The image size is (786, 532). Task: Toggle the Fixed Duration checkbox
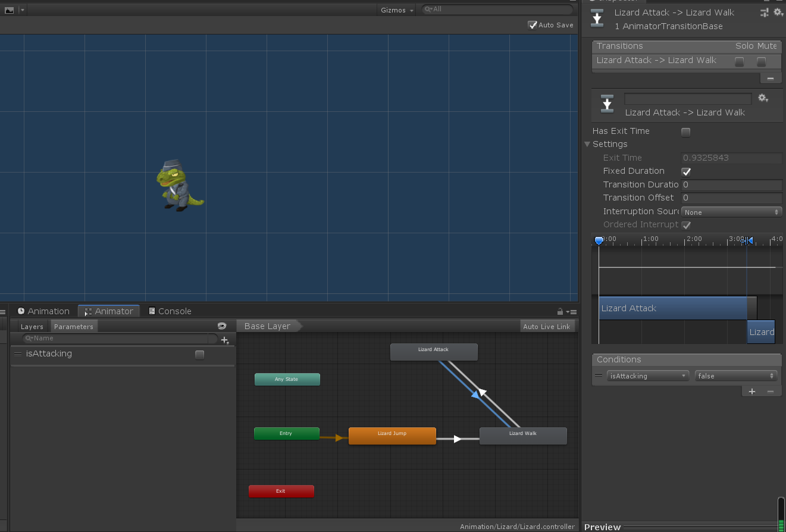(x=686, y=171)
